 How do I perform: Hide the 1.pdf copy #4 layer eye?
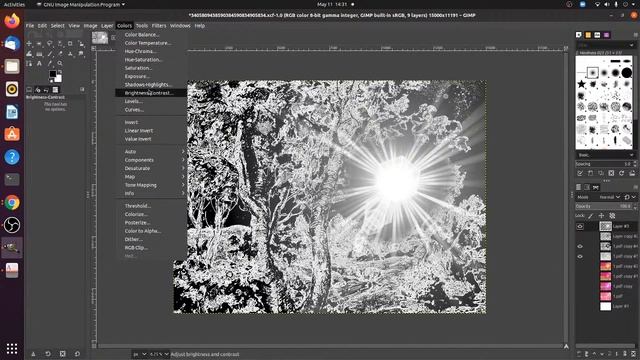coord(580,246)
